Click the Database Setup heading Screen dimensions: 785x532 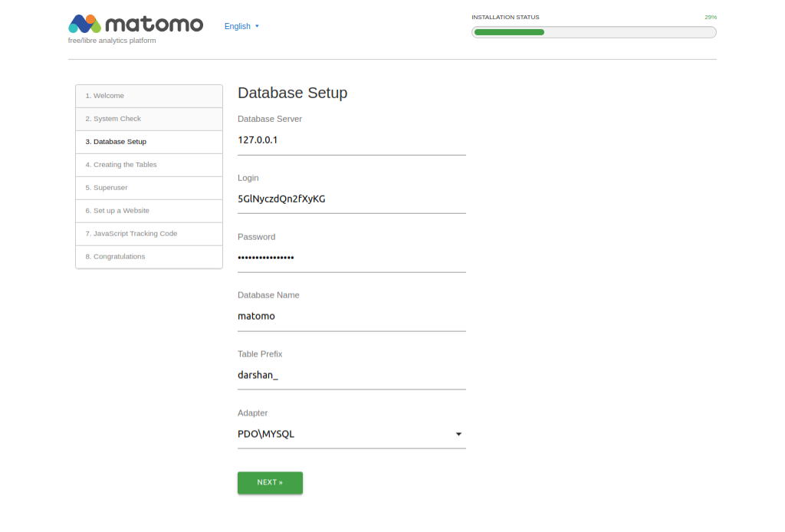(x=292, y=93)
